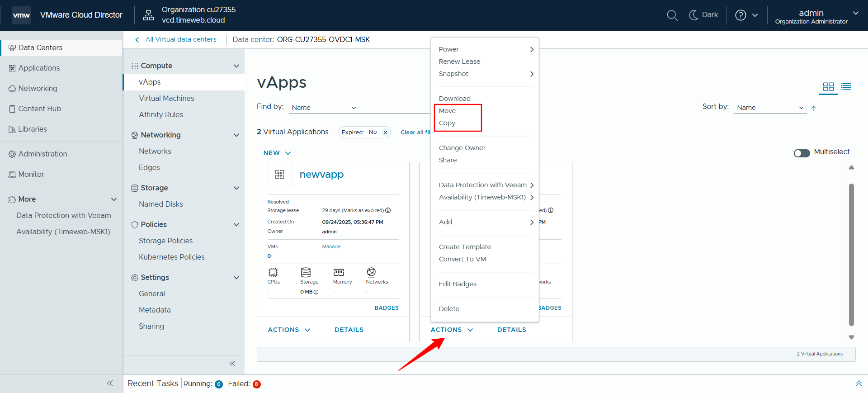Collapse the More section

click(114, 199)
